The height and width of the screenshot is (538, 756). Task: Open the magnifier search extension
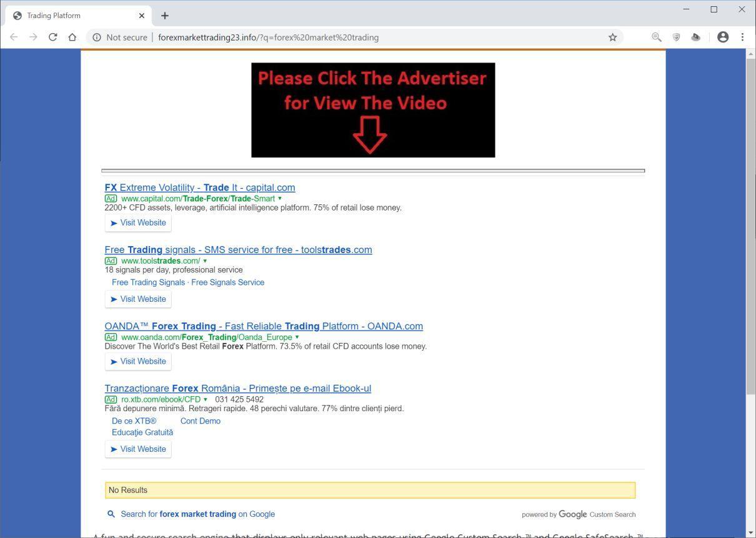(x=656, y=37)
